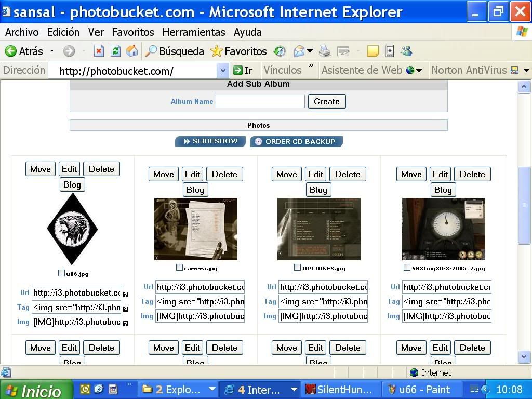532x399 pixels.
Task: Click the Print toolbar icon
Action: click(325, 51)
